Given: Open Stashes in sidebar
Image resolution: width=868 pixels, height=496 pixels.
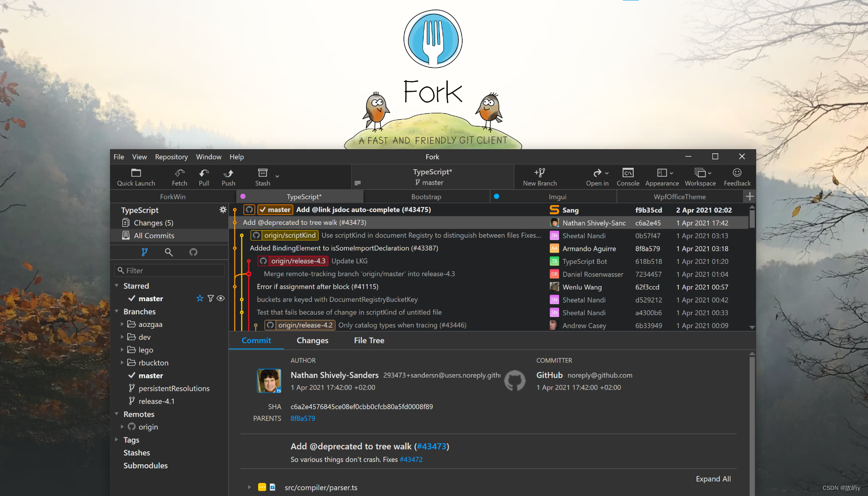Looking at the screenshot, I should tap(137, 453).
